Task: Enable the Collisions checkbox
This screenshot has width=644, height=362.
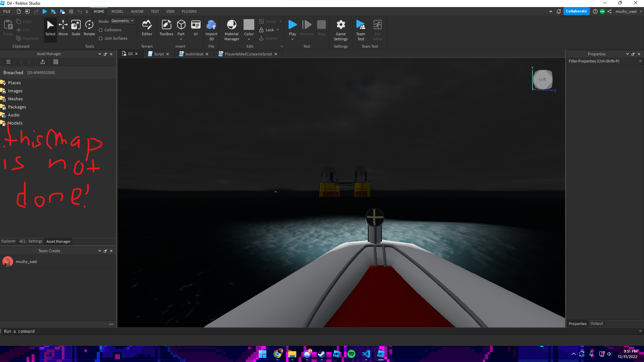Action: pos(100,30)
